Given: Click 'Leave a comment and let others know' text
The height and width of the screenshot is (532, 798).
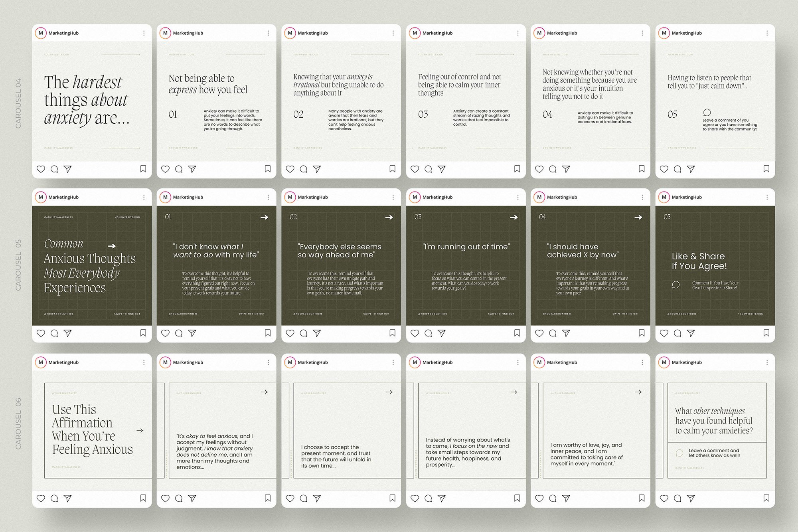Looking at the screenshot, I should click(714, 453).
